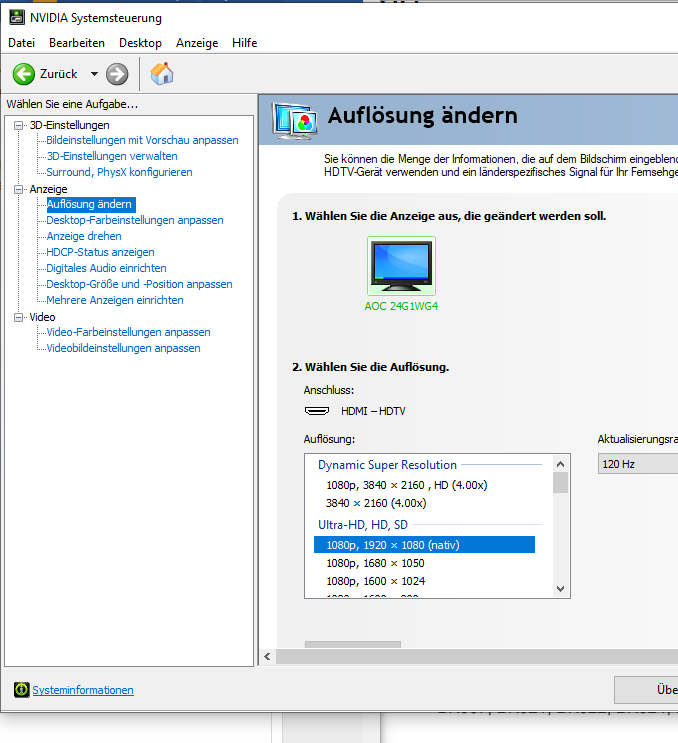The image size is (678, 743).
Task: Click the horizontal scroll left arrow
Action: [267, 657]
